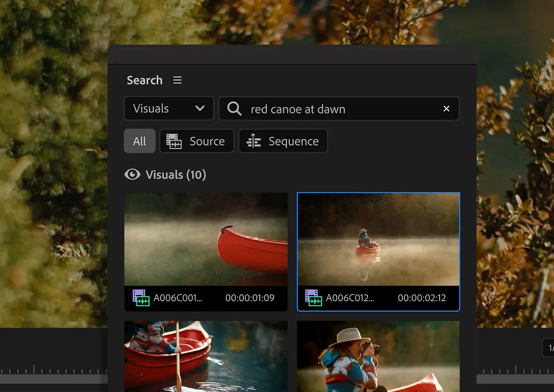
Task: Select the A006C012... clip name
Action: click(350, 298)
